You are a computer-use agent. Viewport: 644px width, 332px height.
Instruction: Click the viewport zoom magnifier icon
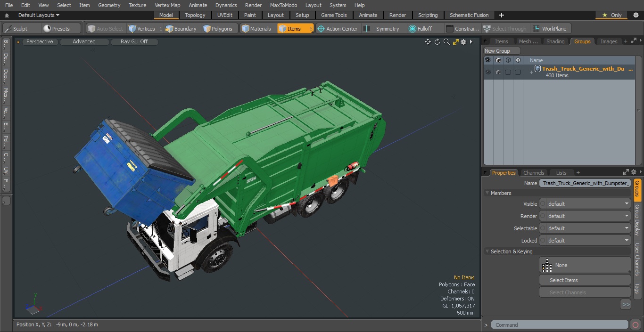pos(446,42)
